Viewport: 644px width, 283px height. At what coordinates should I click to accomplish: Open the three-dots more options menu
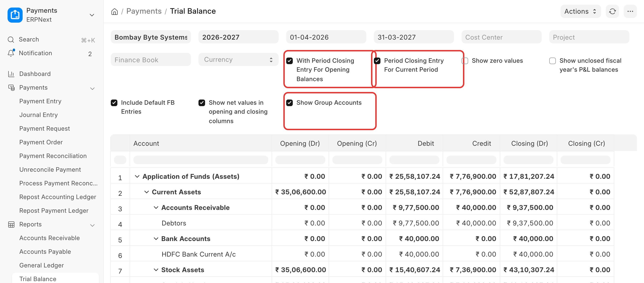click(x=630, y=11)
